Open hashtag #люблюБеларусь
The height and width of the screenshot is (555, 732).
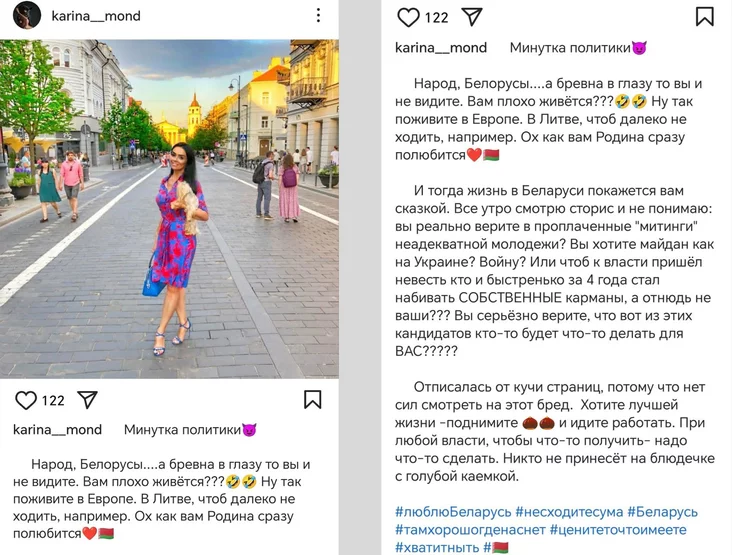453,512
